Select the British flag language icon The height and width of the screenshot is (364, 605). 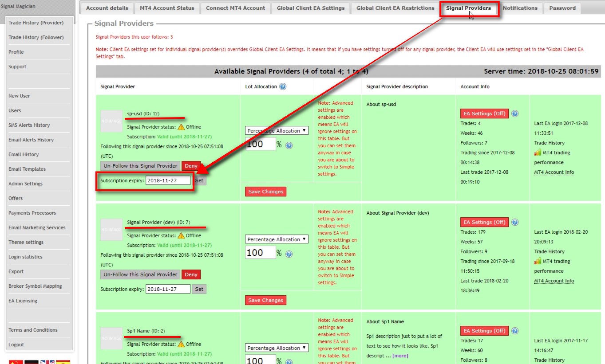pos(47,362)
